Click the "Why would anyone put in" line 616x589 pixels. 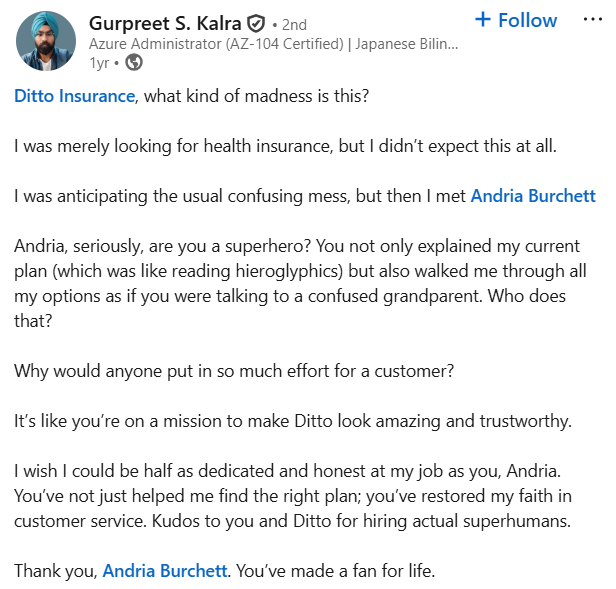(235, 371)
